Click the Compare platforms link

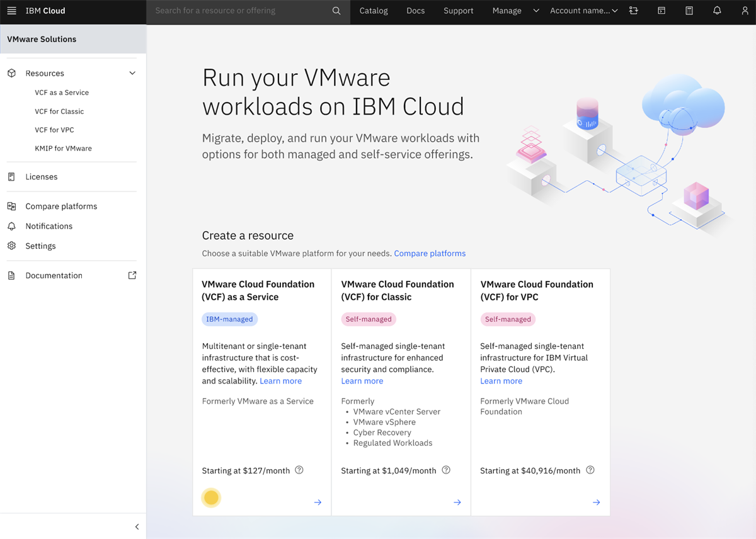tap(430, 254)
